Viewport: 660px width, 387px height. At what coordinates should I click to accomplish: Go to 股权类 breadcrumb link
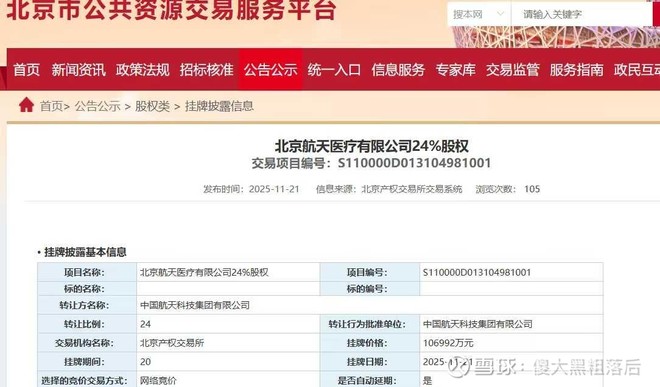[152, 106]
